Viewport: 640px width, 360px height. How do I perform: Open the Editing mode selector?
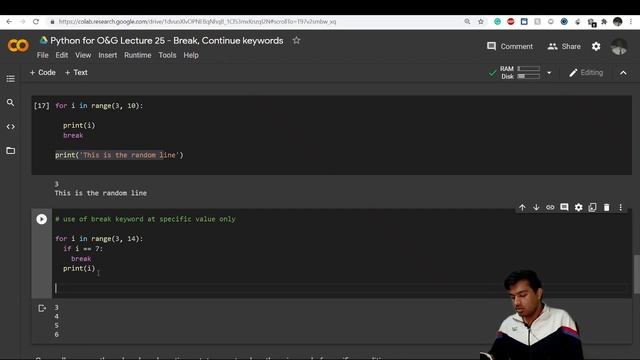coord(586,73)
